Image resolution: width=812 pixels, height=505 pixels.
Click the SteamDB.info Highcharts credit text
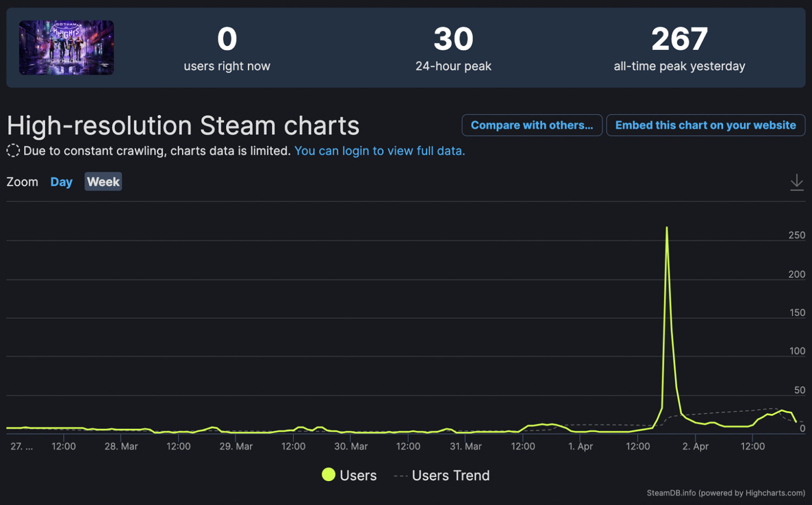[725, 493]
